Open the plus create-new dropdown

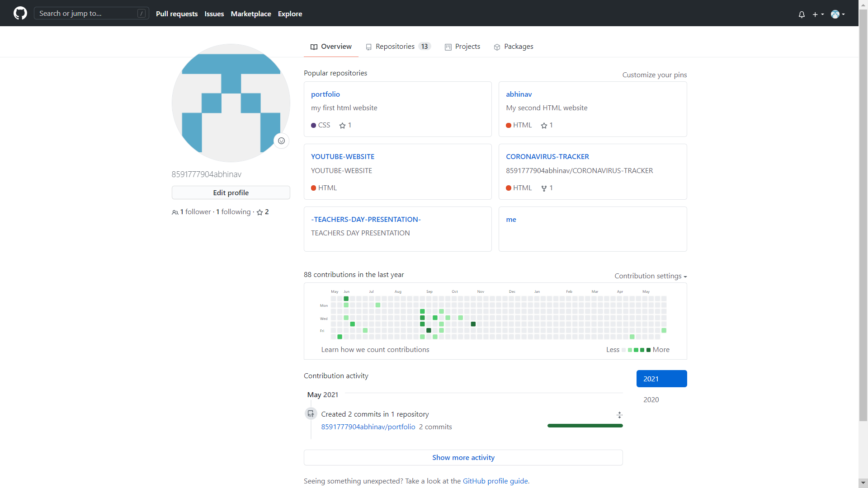click(x=818, y=14)
